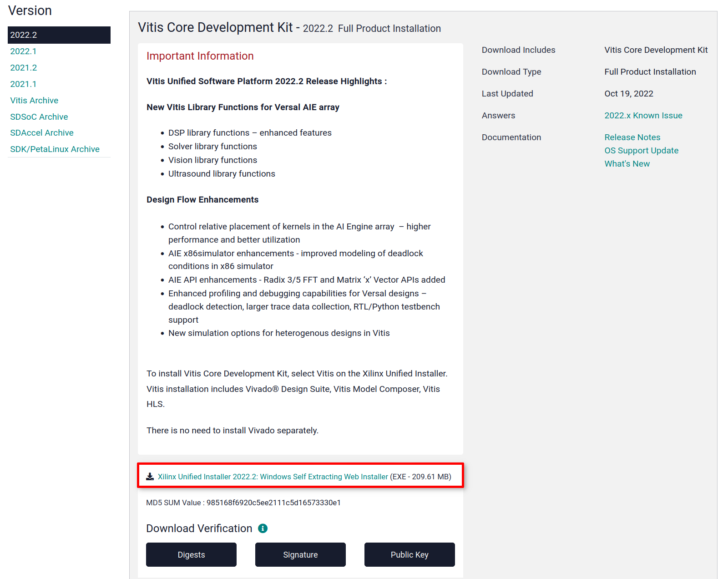Choose version 2021.1 from version list
This screenshot has width=728, height=579.
coord(23,84)
